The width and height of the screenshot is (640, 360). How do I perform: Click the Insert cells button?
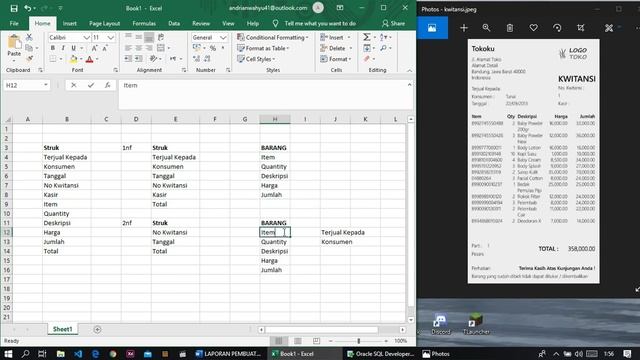pyautogui.click(x=332, y=37)
